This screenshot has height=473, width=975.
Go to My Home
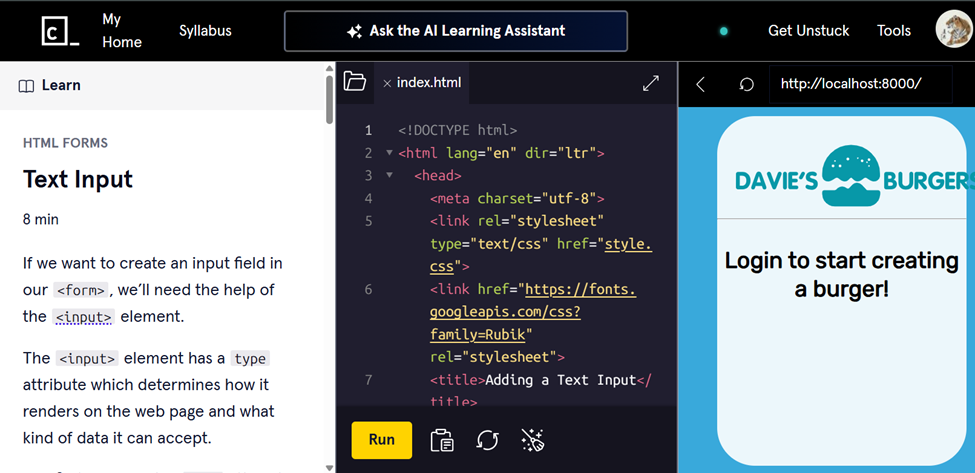click(122, 30)
